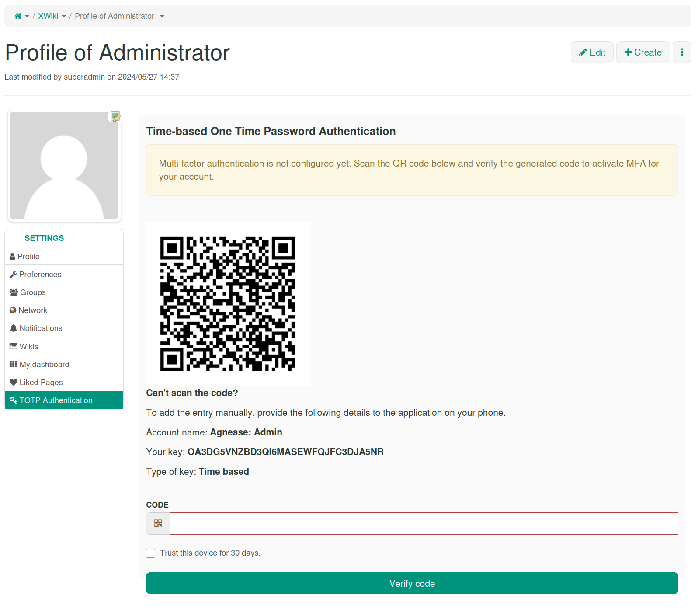Screen dimensions: 698x616
Task: Click the Create button
Action: (642, 52)
